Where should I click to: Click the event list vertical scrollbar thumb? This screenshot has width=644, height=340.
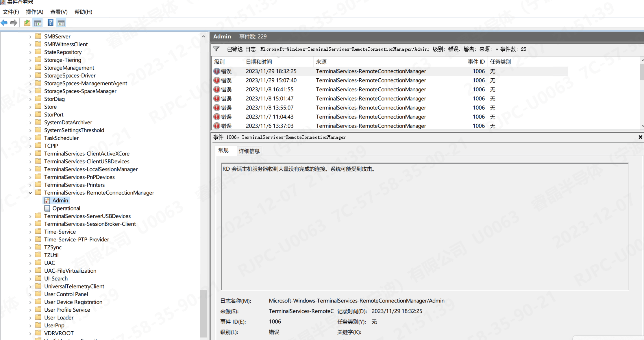642,72
